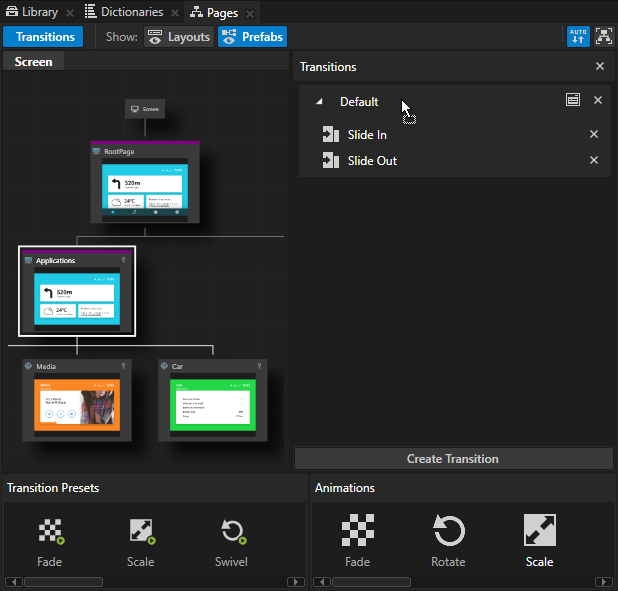Toggle the Auto layout button
The width and height of the screenshot is (618, 591).
pyautogui.click(x=578, y=37)
